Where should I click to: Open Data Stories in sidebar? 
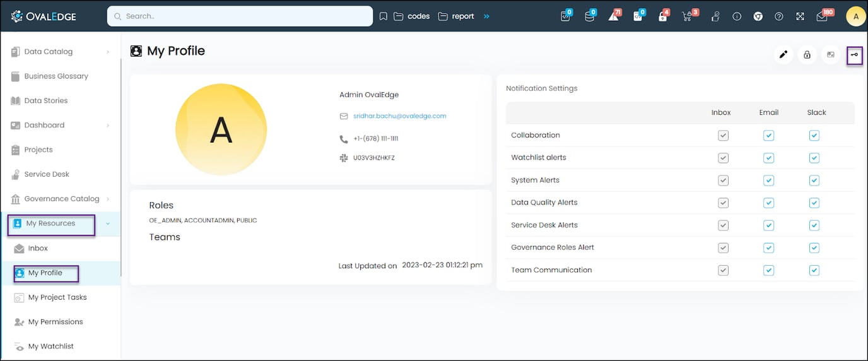[46, 101]
